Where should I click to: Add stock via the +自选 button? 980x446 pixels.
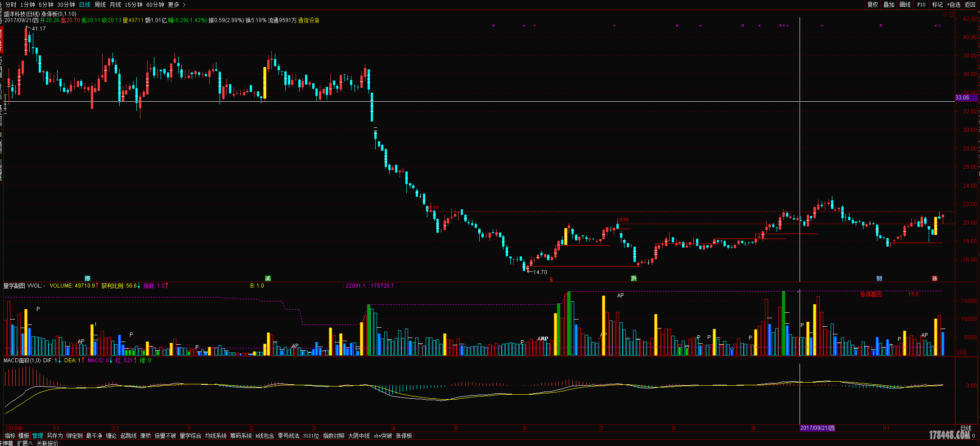(x=953, y=5)
